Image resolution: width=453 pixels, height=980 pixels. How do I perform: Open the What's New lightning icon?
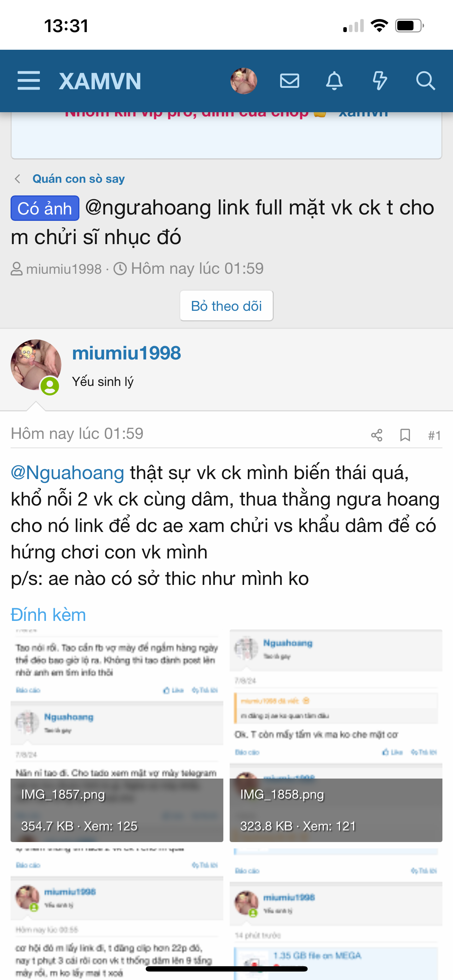380,81
